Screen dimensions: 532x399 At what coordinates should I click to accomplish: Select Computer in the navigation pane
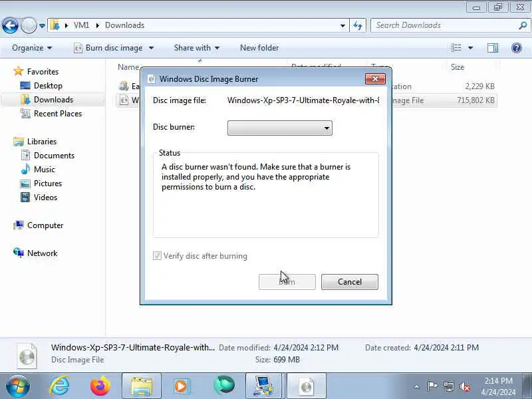pyautogui.click(x=45, y=225)
